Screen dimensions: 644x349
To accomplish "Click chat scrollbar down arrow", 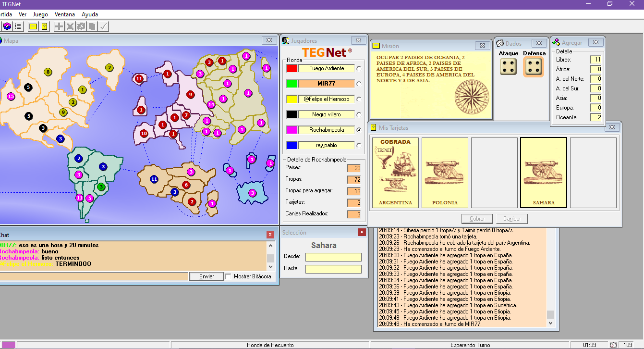I will [x=270, y=266].
